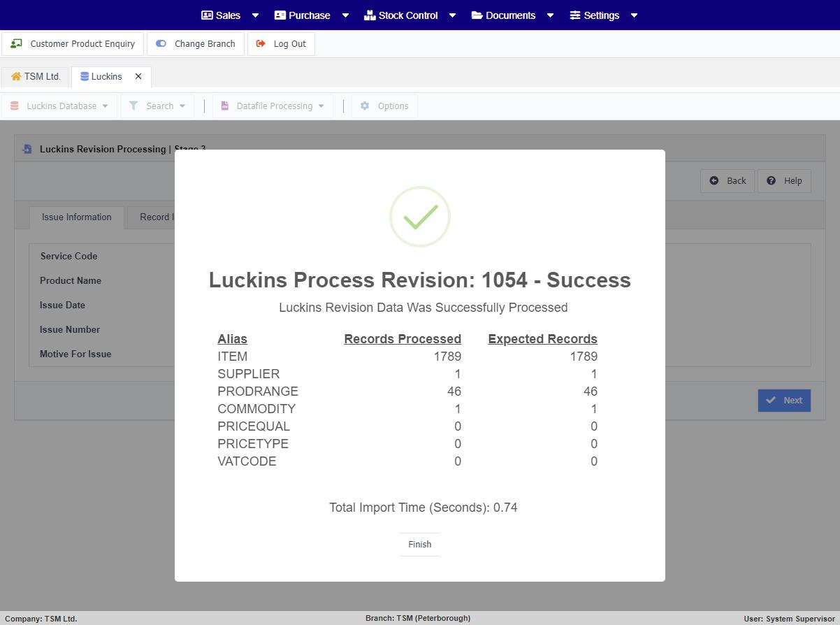Open the Settings menu
The width and height of the screenshot is (840, 625).
(604, 15)
